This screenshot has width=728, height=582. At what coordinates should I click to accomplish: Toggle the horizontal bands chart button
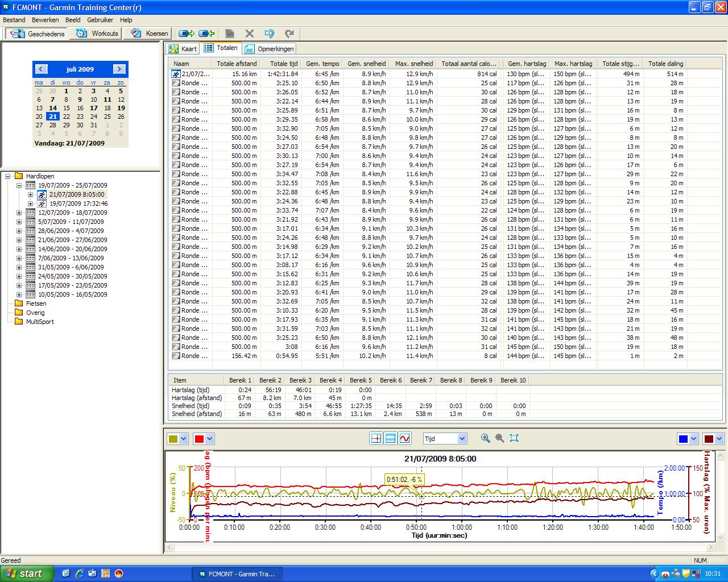coord(390,438)
